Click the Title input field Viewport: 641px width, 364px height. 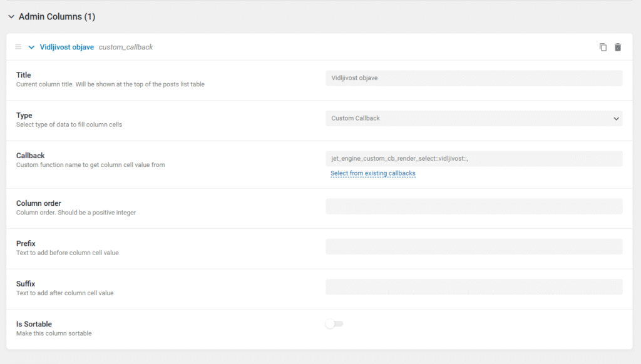(473, 78)
